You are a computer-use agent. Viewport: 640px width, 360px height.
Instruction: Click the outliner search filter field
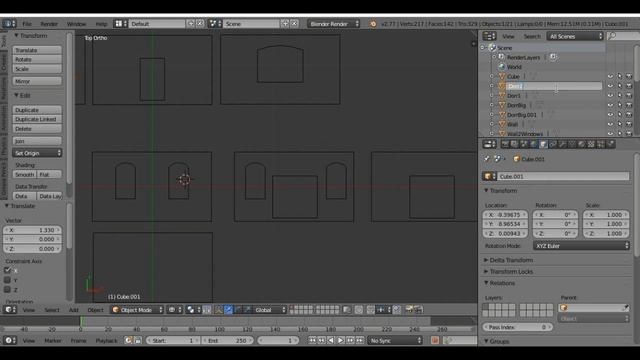pos(623,36)
